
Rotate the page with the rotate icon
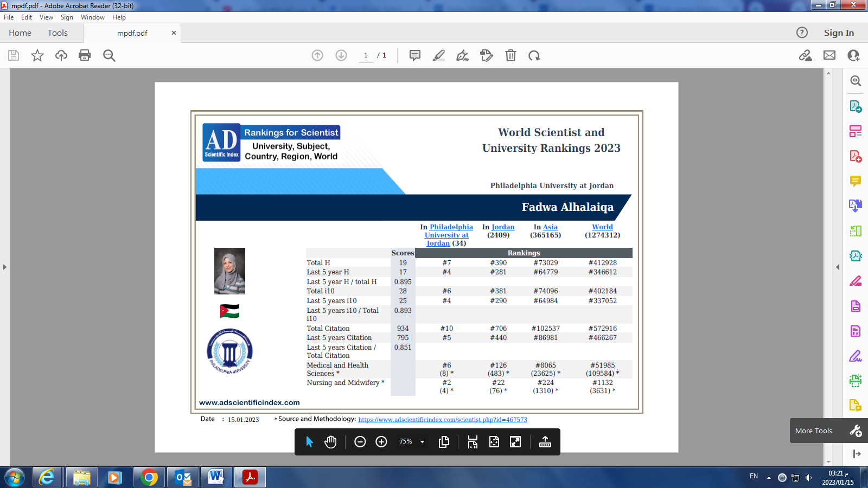[534, 55]
